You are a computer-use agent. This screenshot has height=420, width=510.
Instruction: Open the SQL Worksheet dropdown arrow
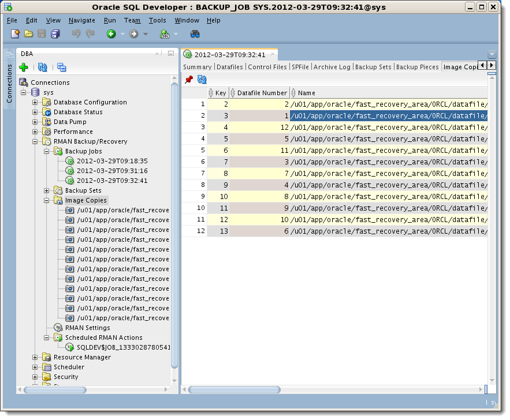click(x=176, y=35)
